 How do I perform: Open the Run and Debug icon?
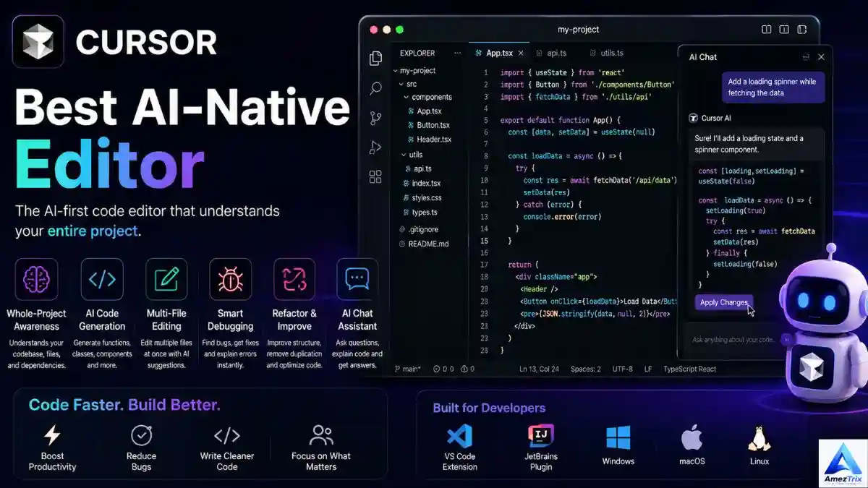[x=375, y=147]
